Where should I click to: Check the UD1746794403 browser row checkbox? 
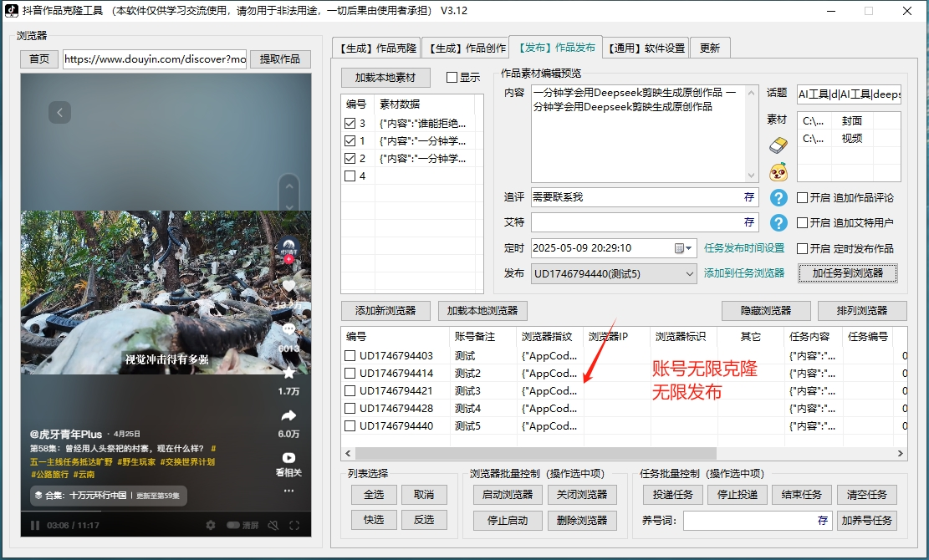click(348, 355)
